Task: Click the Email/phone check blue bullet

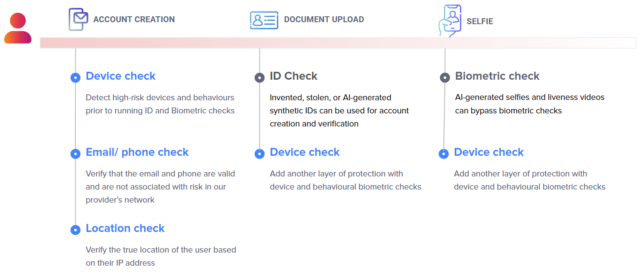Action: click(x=75, y=154)
